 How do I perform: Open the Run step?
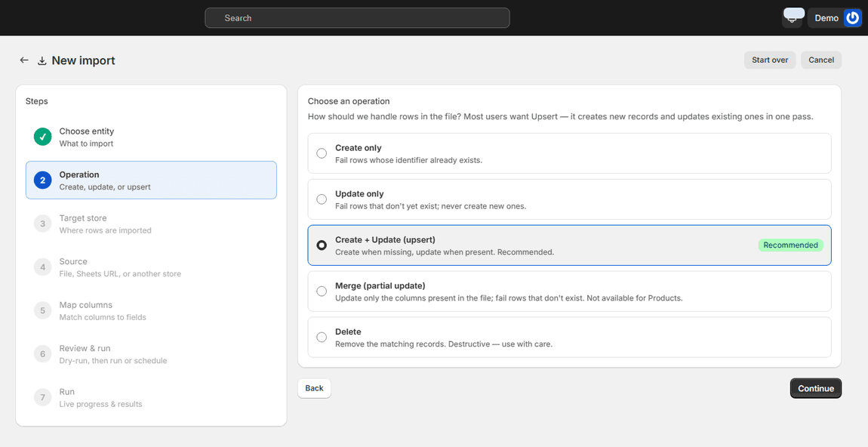[151, 397]
